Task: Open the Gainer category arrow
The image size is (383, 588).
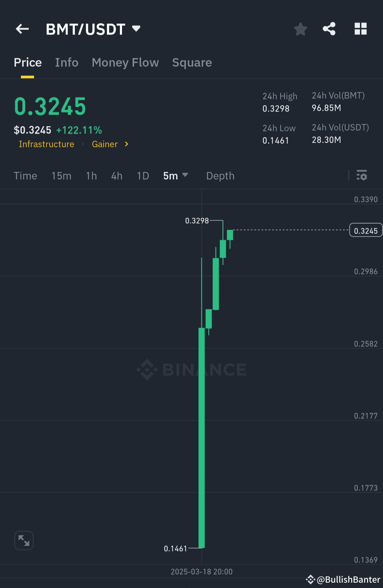Action: pyautogui.click(x=127, y=144)
